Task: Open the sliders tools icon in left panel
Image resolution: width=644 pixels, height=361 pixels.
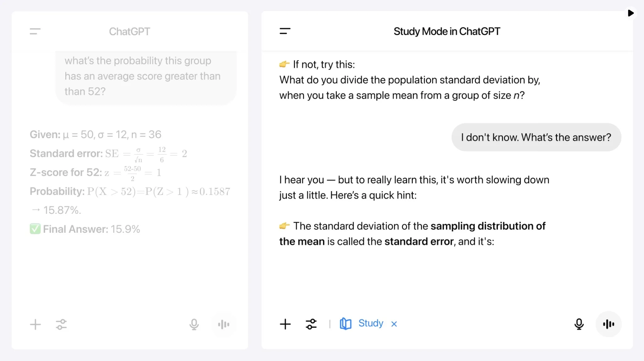Action: (61, 325)
